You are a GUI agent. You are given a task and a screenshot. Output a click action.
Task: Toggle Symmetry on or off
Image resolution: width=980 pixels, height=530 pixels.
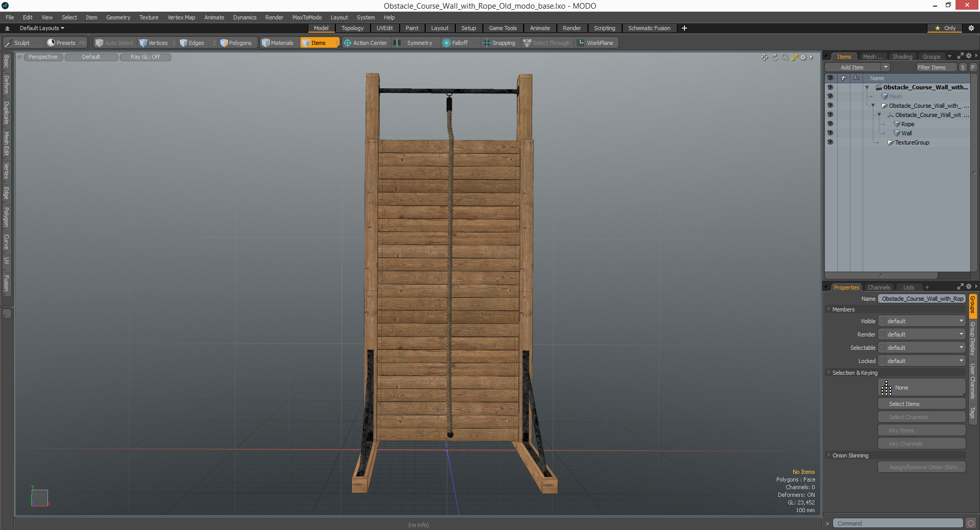[x=413, y=43]
